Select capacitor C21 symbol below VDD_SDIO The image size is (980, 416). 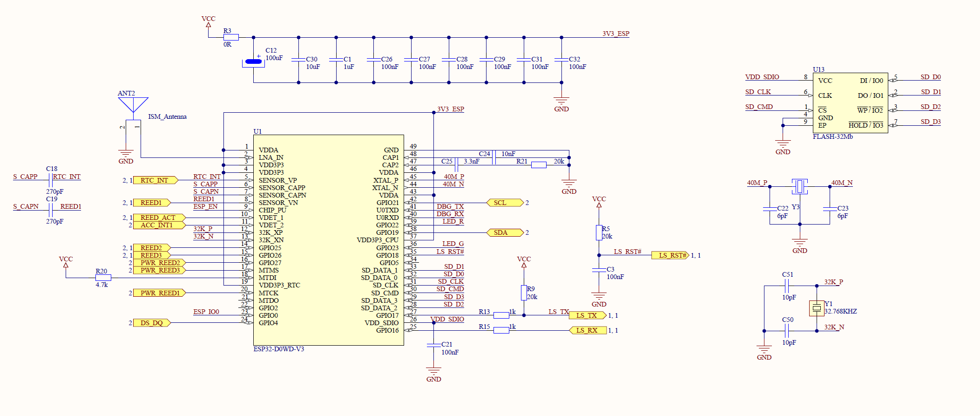pos(433,345)
